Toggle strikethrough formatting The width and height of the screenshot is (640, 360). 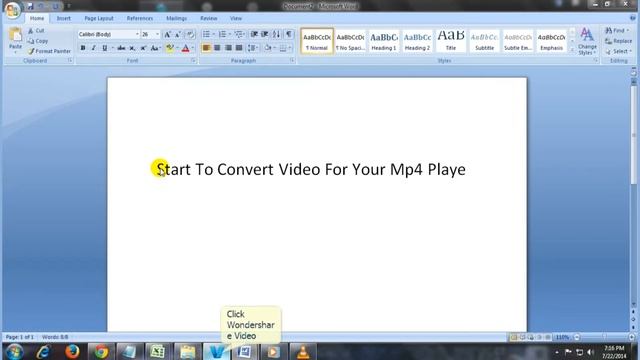click(121, 48)
